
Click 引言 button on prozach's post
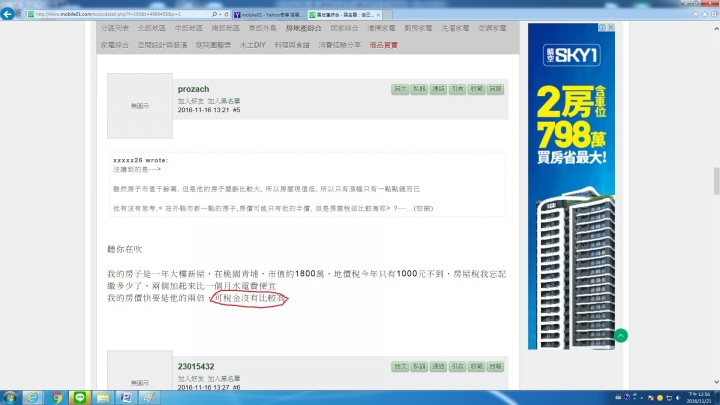click(x=457, y=89)
